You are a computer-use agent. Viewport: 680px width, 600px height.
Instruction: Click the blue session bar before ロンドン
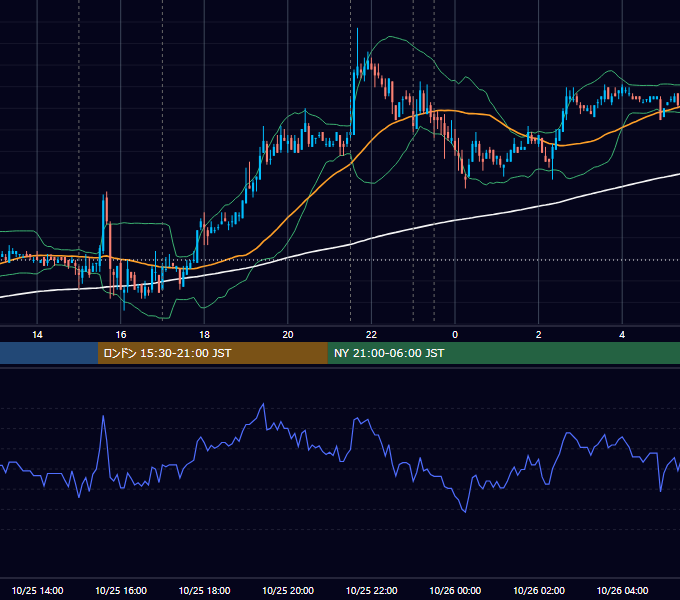tap(49, 353)
